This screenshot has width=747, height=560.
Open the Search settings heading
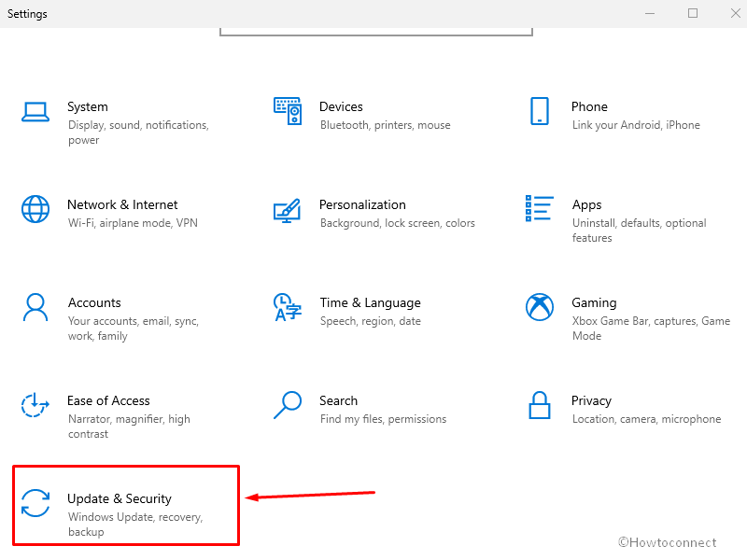[x=338, y=401]
